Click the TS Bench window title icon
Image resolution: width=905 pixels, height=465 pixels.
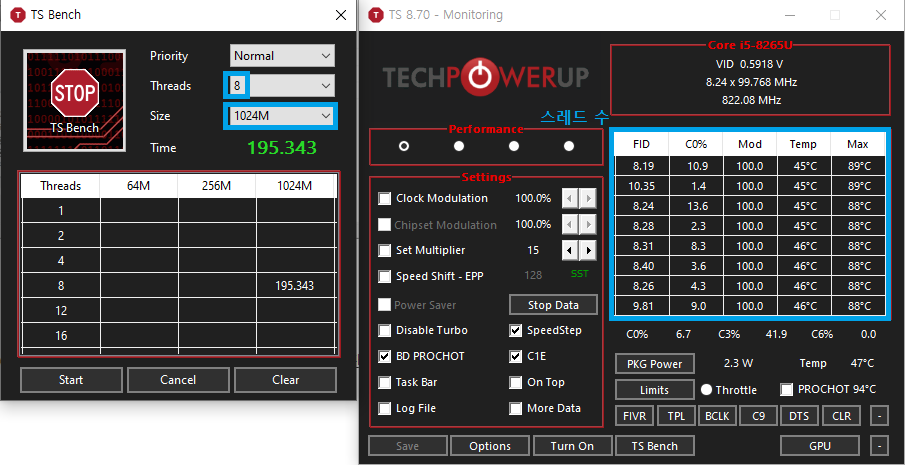point(18,14)
